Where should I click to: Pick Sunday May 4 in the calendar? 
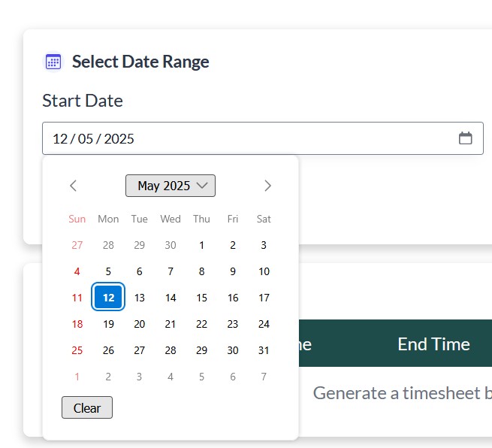point(77,271)
